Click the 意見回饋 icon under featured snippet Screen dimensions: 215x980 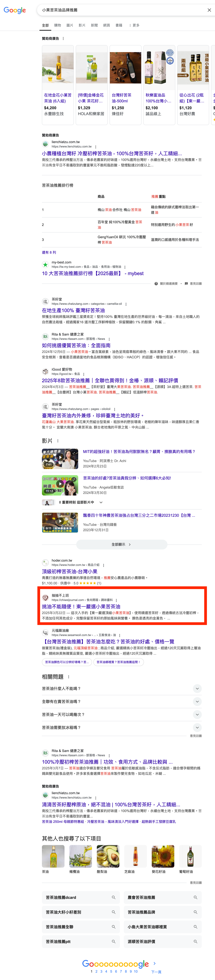point(186,283)
